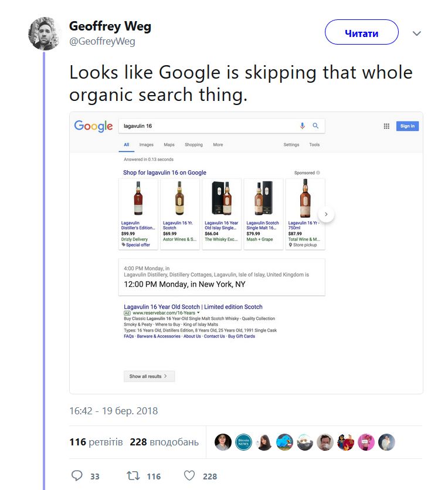This screenshot has width=448, height=490.
Task: Switch to the Shopping tab
Action: click(x=194, y=144)
